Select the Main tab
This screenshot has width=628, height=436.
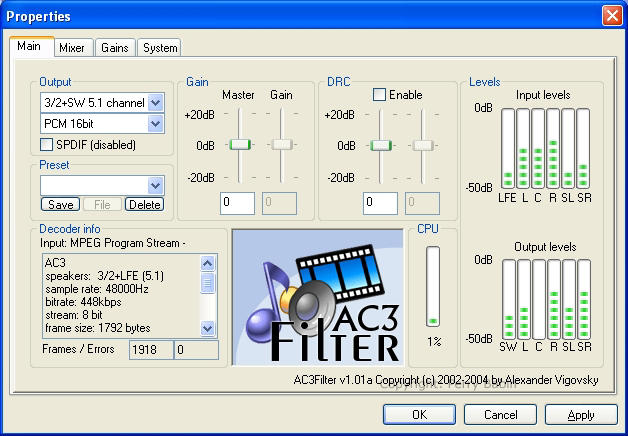click(x=29, y=47)
